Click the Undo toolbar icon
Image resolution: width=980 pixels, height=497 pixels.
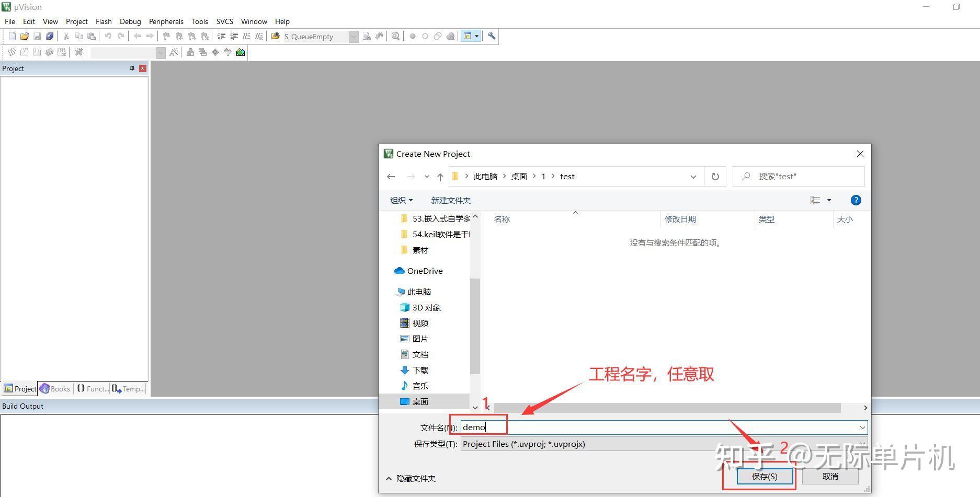[x=108, y=36]
